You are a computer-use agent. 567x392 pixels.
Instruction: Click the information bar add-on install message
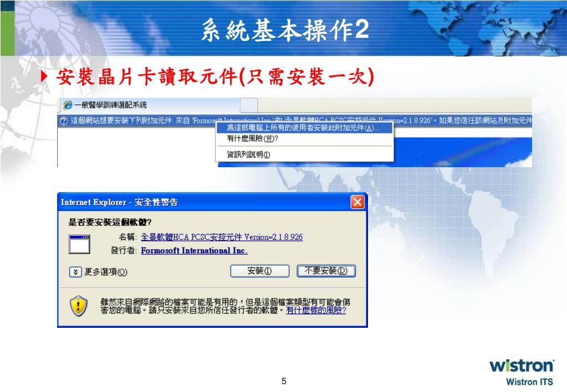[295, 120]
